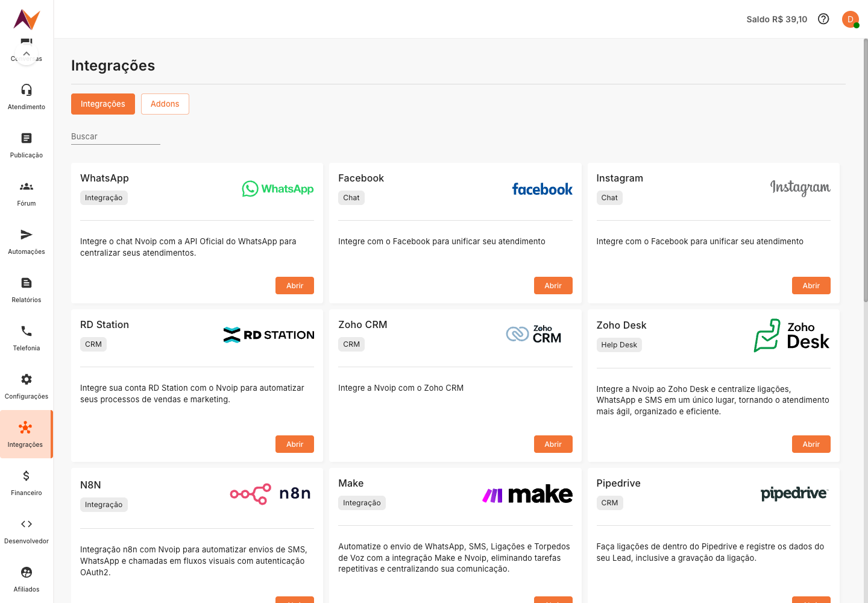Click the Integração tag on Make card
868x603 pixels.
[362, 503]
